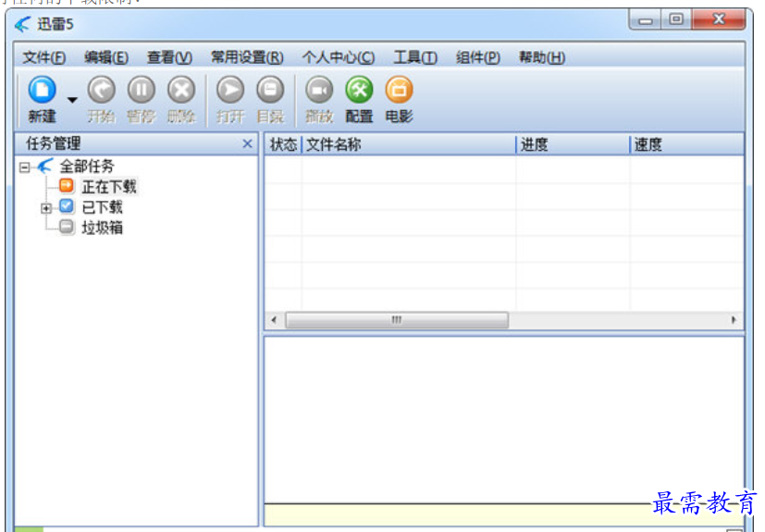
Task: Select 已下载 in the task tree
Action: [102, 207]
